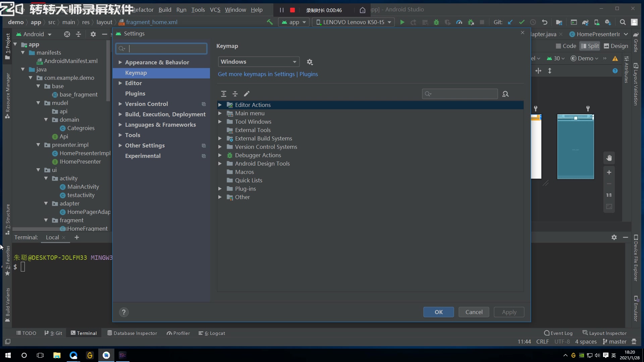Click the Cancel button in Settings
Screen dimensions: 644x362
(474, 312)
